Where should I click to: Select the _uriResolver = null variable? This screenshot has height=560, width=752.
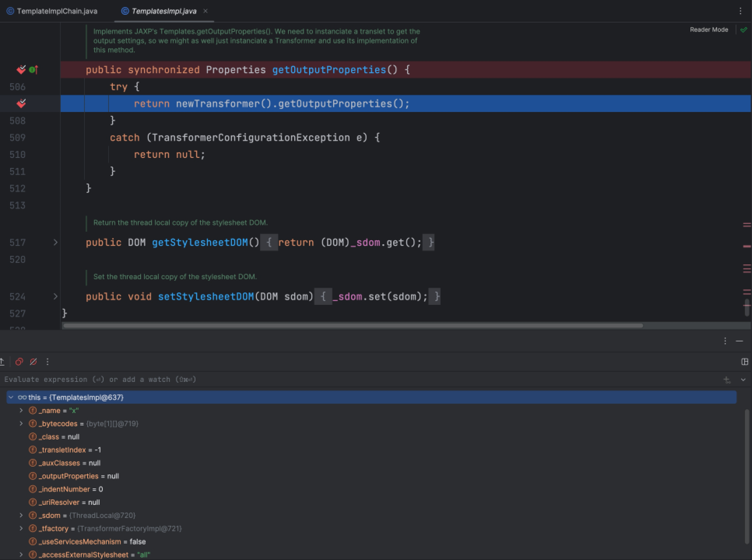point(65,502)
